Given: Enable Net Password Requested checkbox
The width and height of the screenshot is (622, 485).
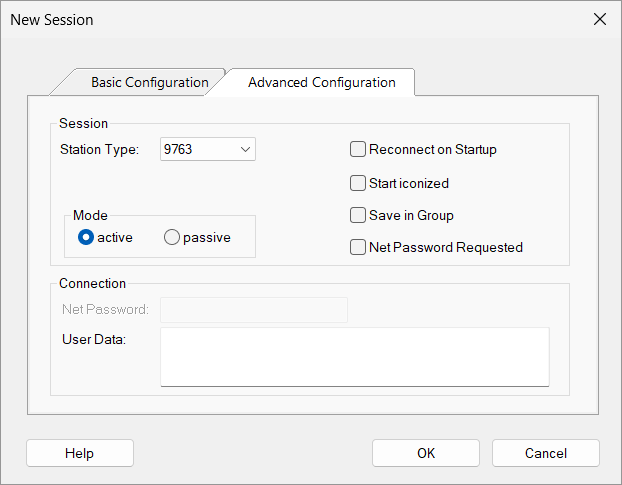Looking at the screenshot, I should point(358,247).
